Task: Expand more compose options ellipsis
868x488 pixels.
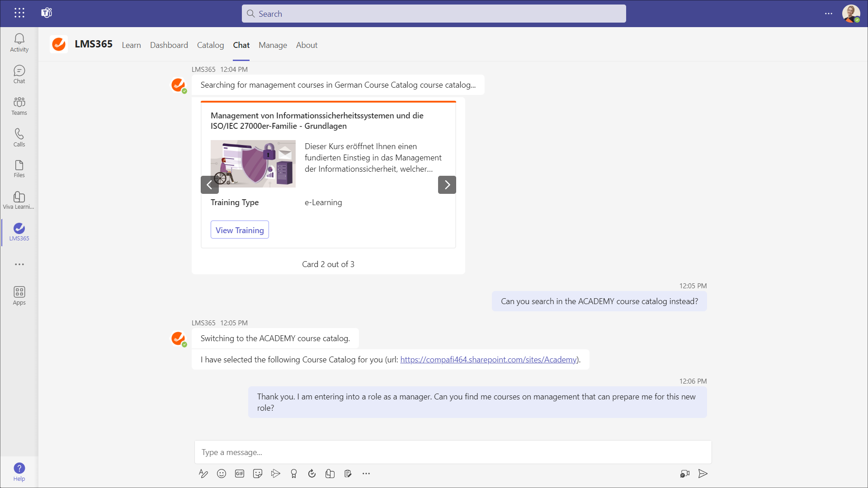Action: [366, 474]
